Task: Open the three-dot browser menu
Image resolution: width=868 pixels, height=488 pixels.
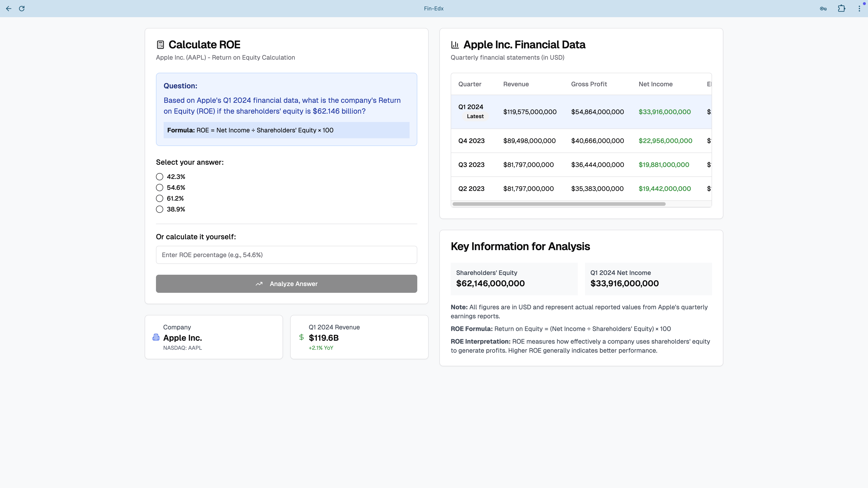Action: 859,8
